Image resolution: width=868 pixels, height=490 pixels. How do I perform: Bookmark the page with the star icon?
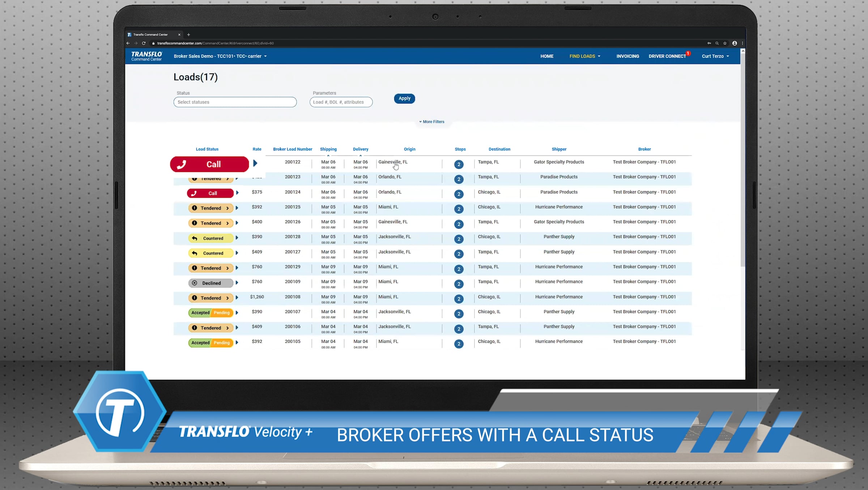(725, 43)
